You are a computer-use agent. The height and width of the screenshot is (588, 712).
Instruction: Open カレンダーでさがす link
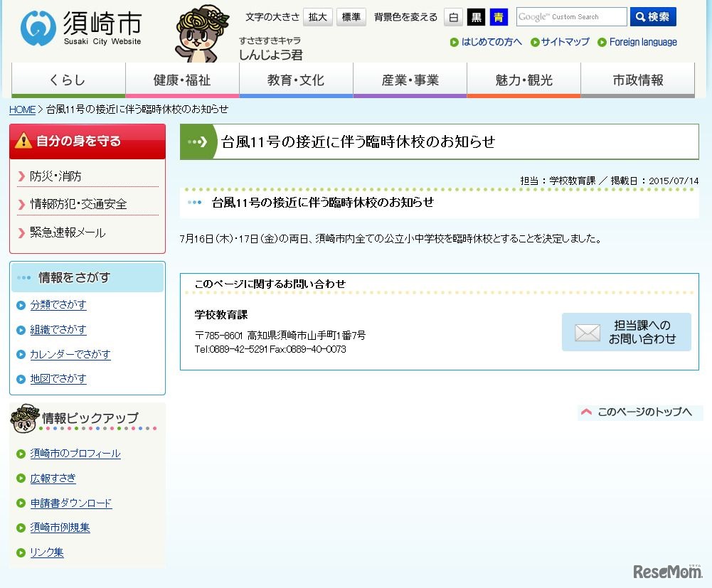point(70,354)
